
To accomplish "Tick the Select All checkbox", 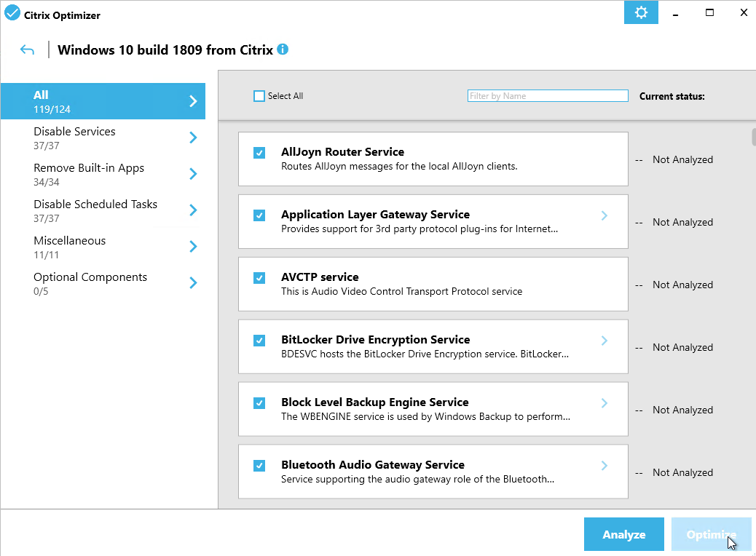I will pos(259,96).
